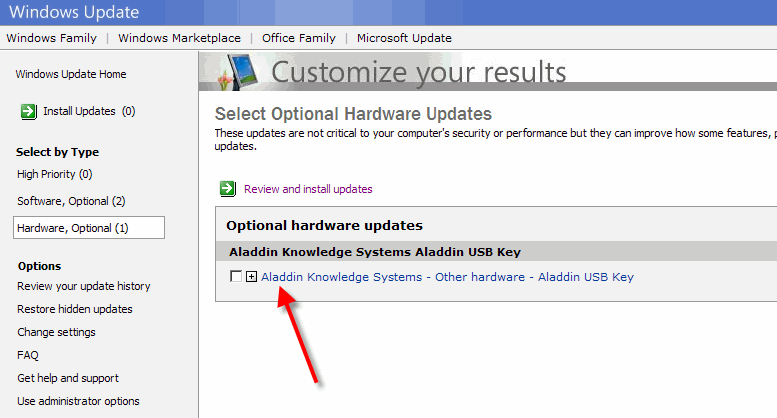Open the FAQ link
Screen dimensions: 777x418
click(28, 355)
